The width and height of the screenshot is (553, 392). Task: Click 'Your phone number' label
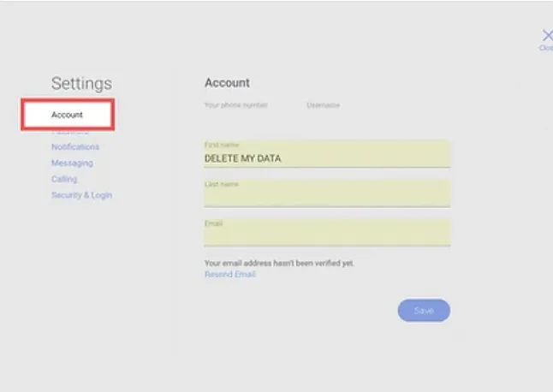coord(236,105)
